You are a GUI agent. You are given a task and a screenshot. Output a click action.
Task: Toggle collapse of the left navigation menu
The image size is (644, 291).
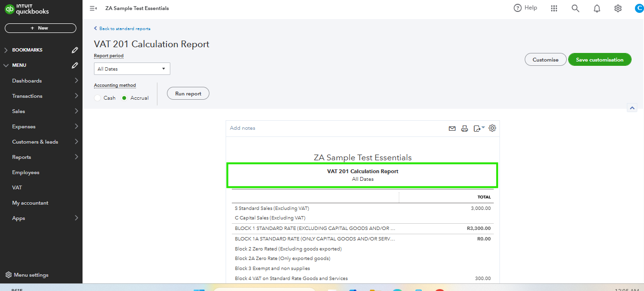point(93,8)
